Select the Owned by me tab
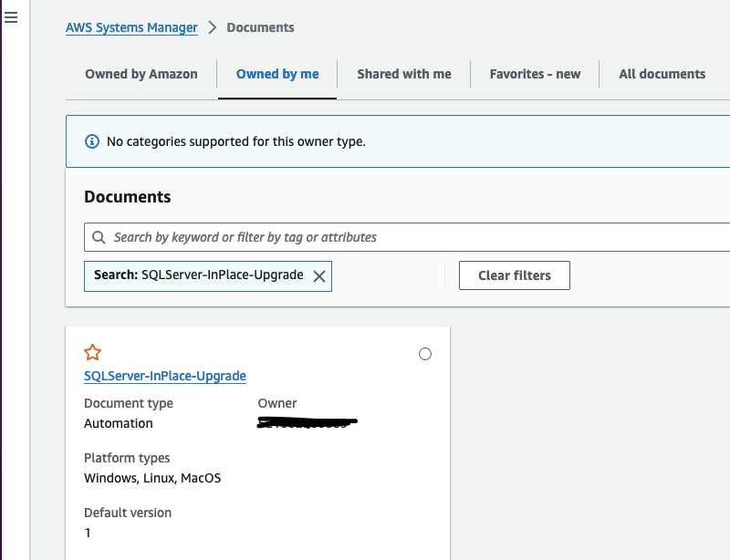 (x=276, y=74)
